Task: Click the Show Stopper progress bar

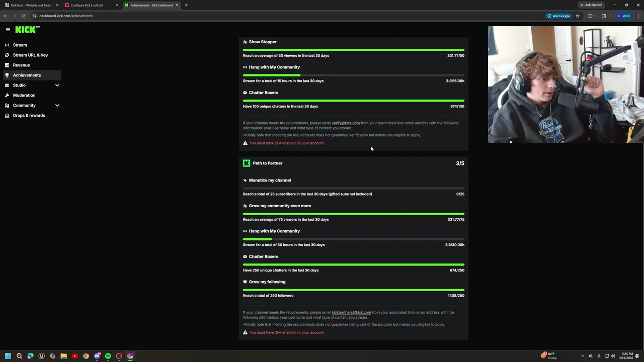Action: 354,50
